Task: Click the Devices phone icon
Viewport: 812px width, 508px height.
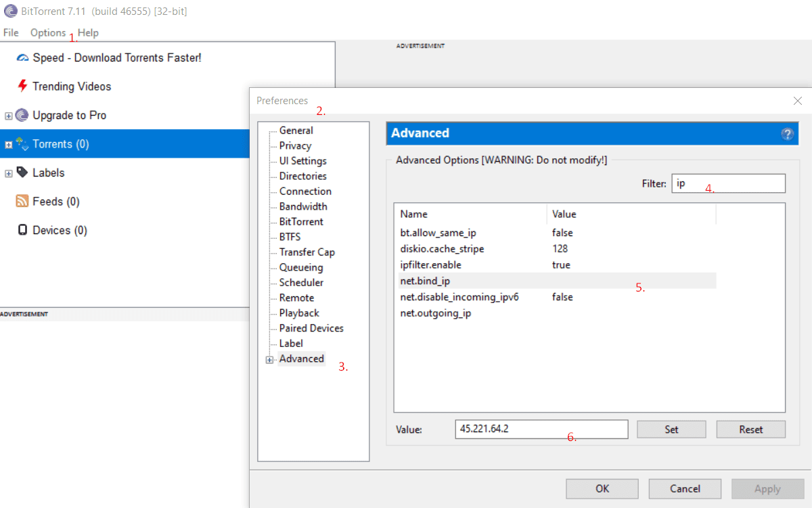Action: (x=22, y=230)
